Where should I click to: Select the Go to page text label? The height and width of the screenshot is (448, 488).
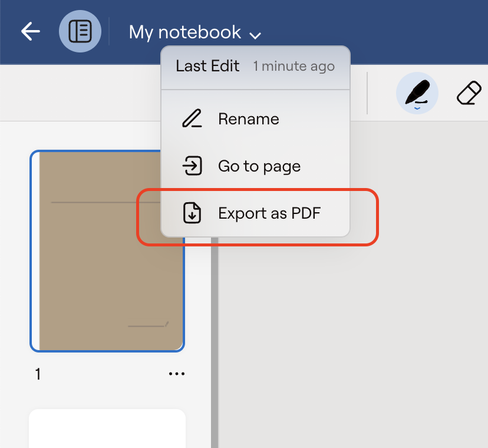point(259,166)
